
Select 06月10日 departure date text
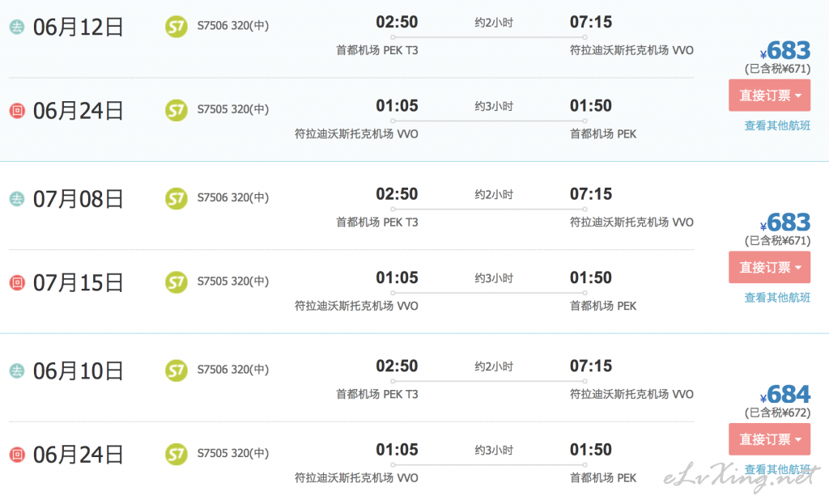[78, 371]
